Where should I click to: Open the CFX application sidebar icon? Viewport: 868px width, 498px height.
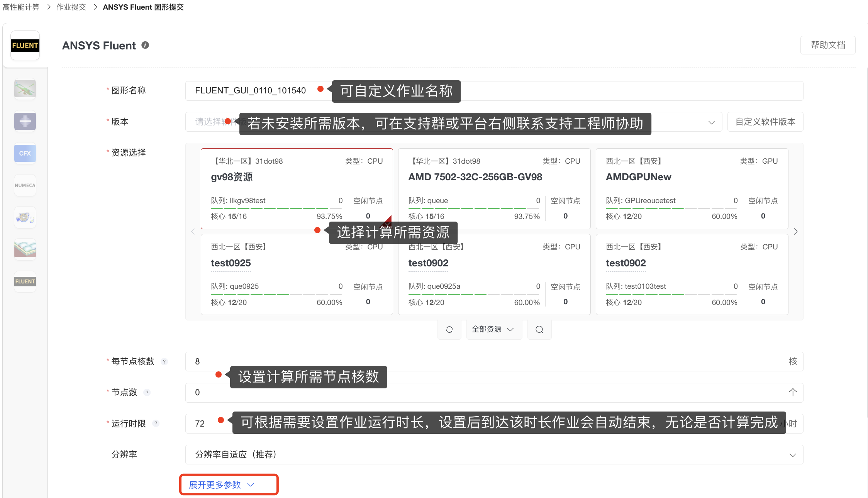pos(25,153)
